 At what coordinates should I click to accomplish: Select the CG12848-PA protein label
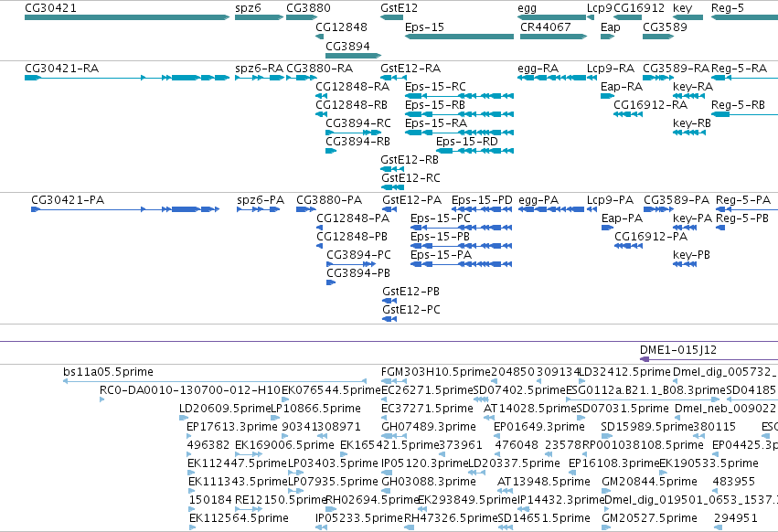point(353,218)
